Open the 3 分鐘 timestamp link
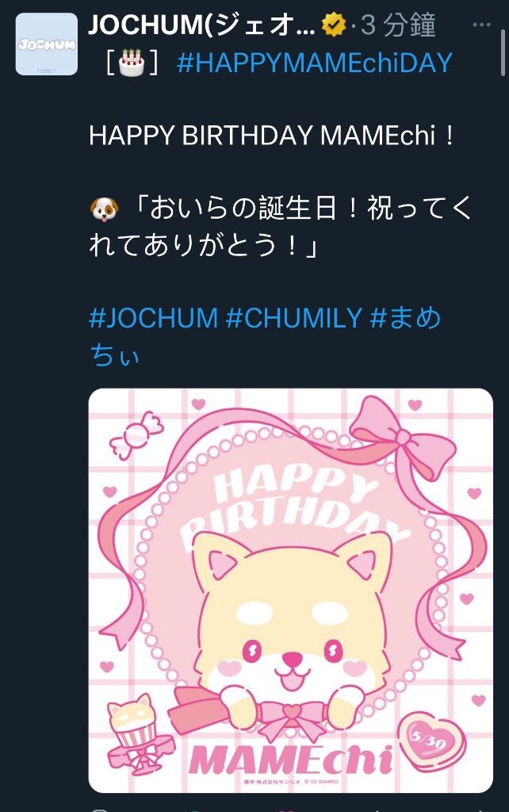Screen dimensions: 509x812 tap(398, 25)
